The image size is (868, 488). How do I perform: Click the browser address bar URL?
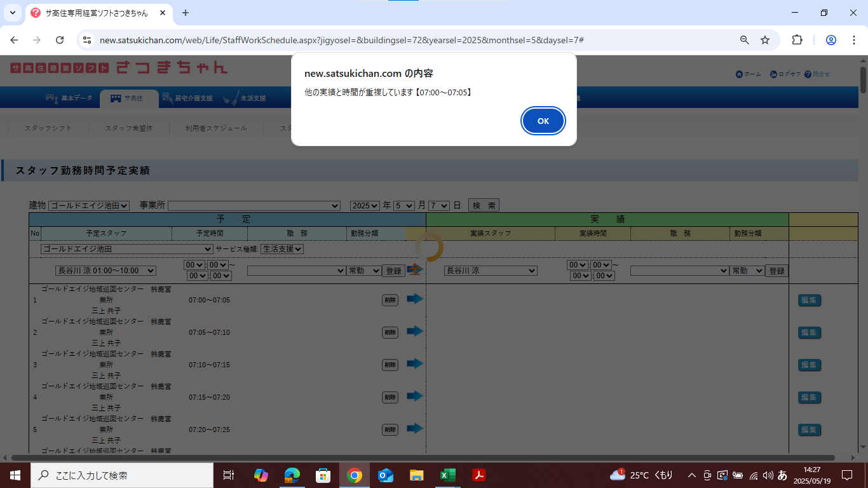click(x=342, y=40)
